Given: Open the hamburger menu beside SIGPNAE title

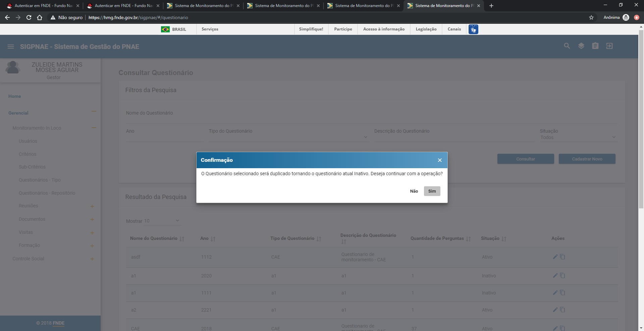Looking at the screenshot, I should pos(11,47).
